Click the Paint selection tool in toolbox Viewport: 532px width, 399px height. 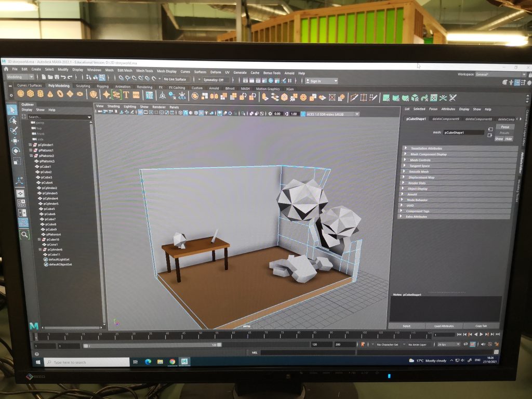[x=14, y=130]
